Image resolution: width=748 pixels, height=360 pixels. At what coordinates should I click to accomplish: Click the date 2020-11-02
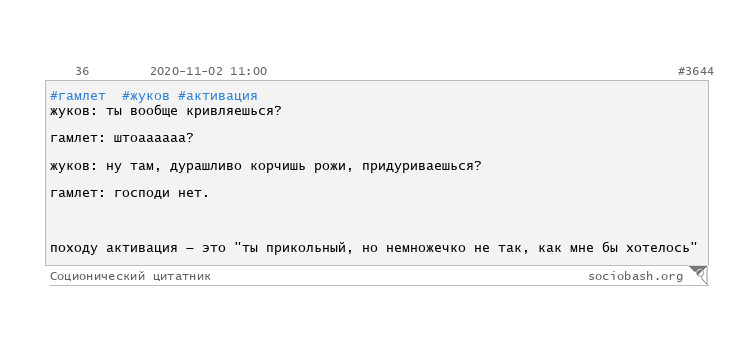[187, 72]
